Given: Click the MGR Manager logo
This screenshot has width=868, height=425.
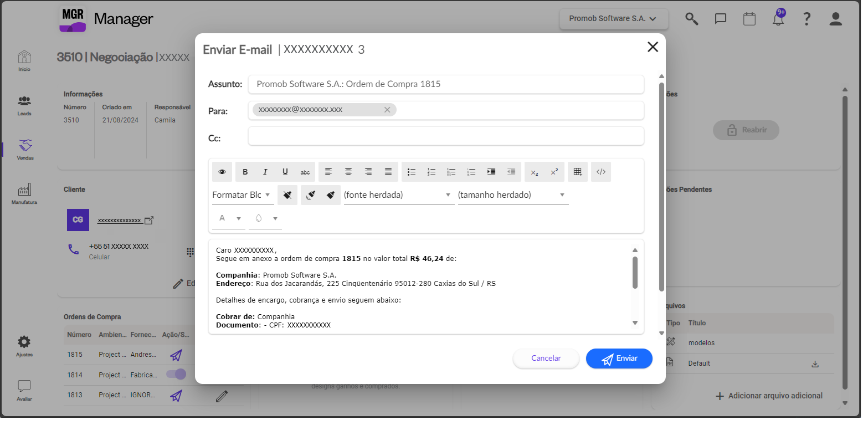Looking at the screenshot, I should pyautogui.click(x=106, y=19).
